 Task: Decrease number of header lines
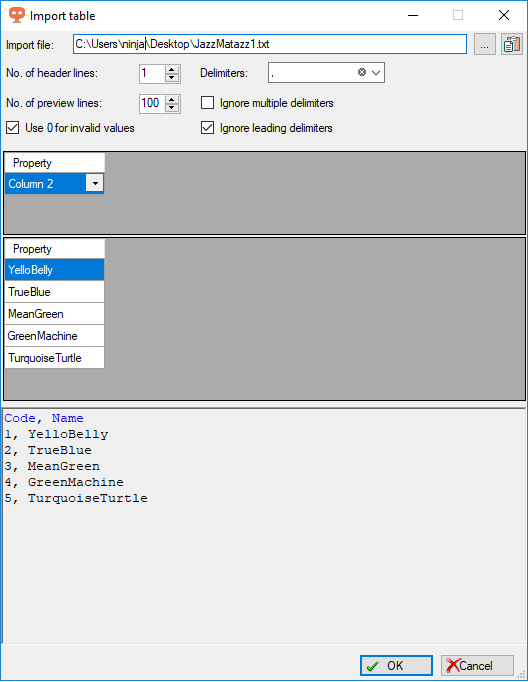172,77
